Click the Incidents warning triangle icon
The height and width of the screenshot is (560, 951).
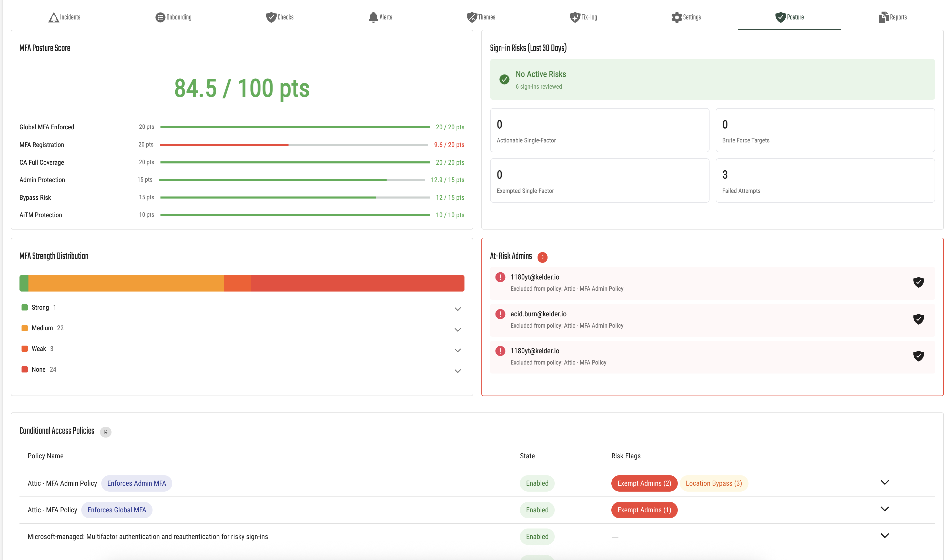click(x=54, y=17)
